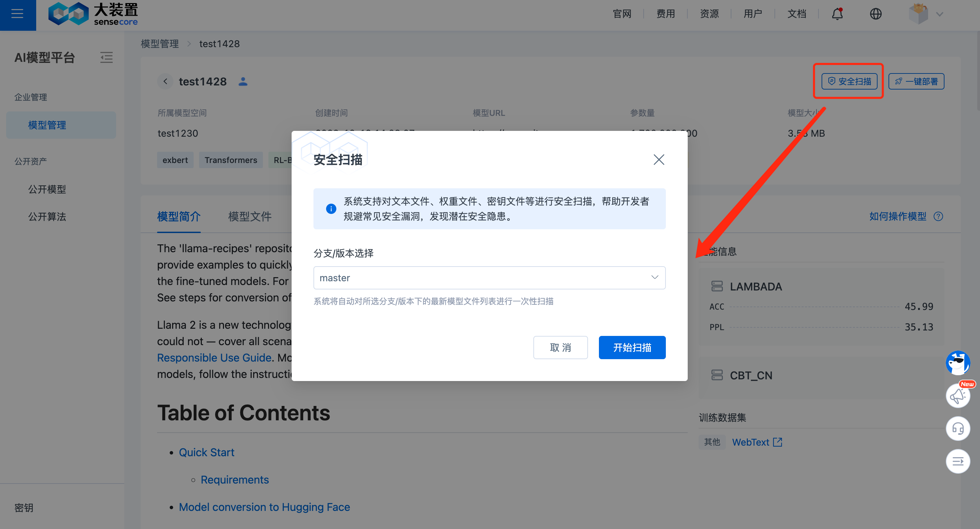Open 用户 in the top navigation
This screenshot has width=980, height=529.
[753, 14]
